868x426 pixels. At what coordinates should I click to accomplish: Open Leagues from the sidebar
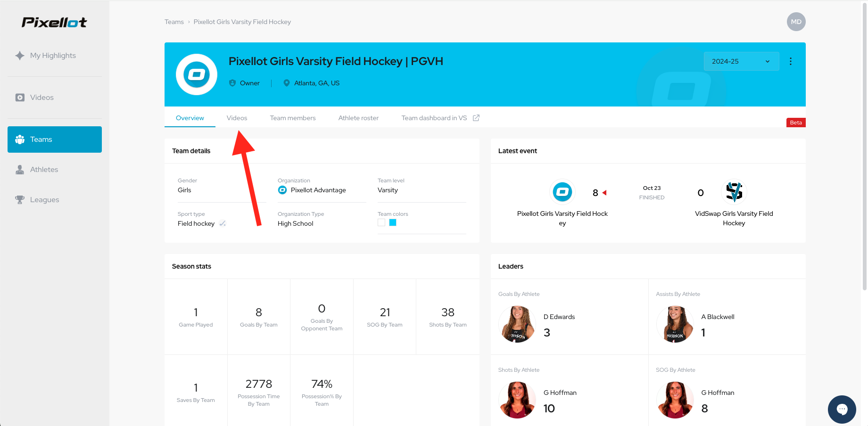[x=55, y=200]
